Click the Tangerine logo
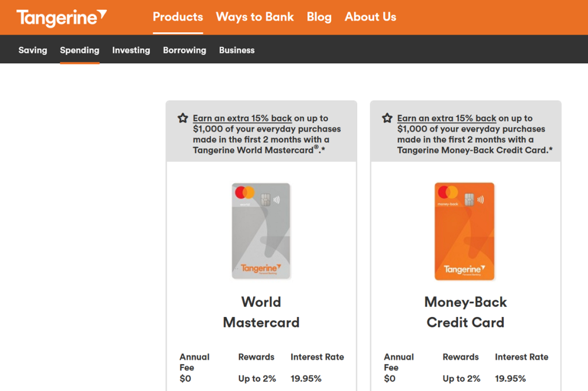This screenshot has width=588, height=391. tap(59, 17)
